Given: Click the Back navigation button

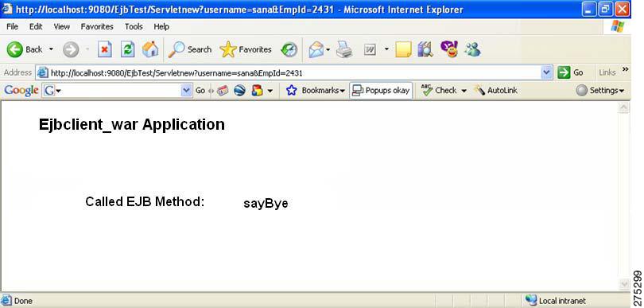Looking at the screenshot, I should click(25, 50).
